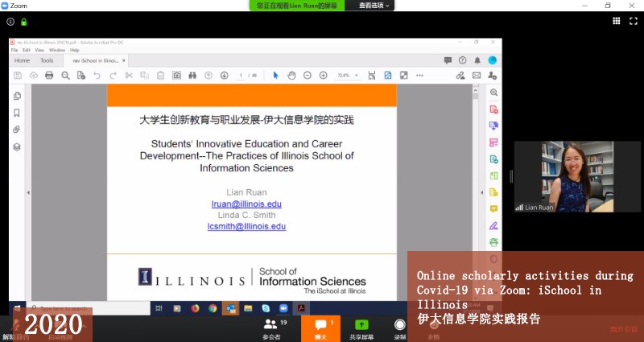Click the Zoom in plus icon

[x=324, y=76]
